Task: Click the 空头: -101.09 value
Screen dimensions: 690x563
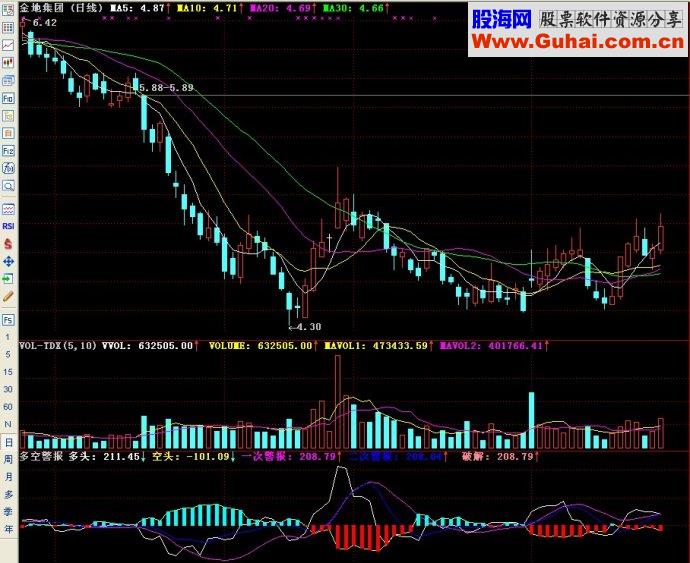Action: 191,456
